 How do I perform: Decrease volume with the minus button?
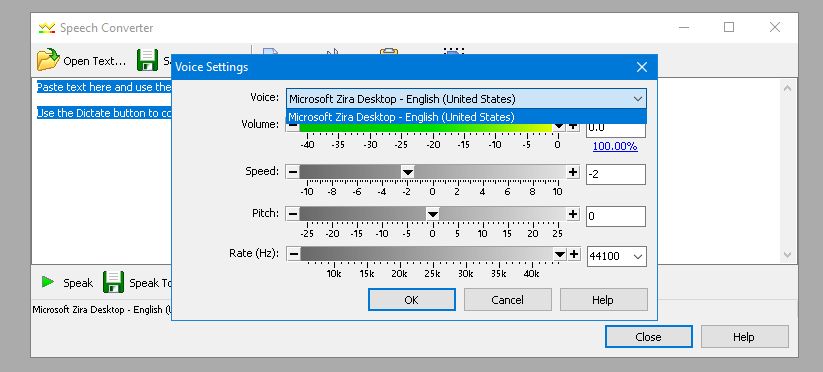[293, 126]
